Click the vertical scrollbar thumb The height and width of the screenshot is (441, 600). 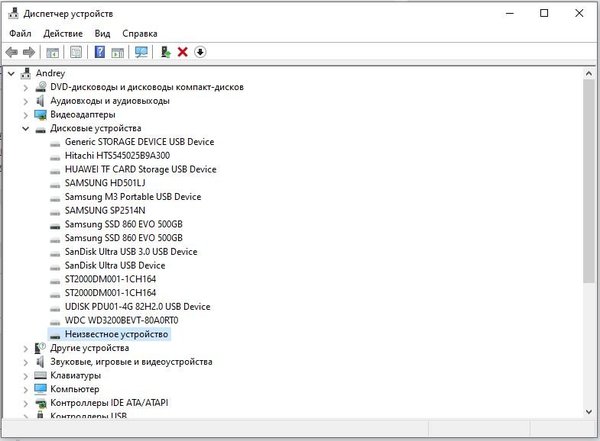tap(589, 181)
